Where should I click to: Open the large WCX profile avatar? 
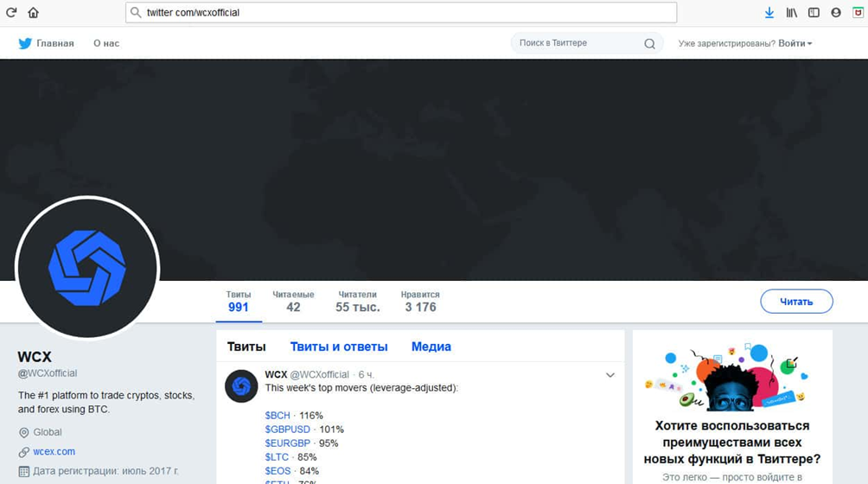[x=87, y=268]
